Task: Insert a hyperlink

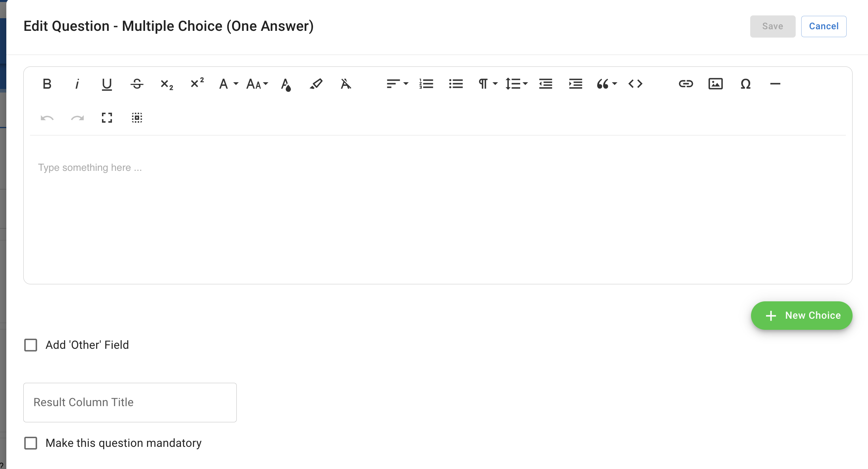Action: (686, 84)
